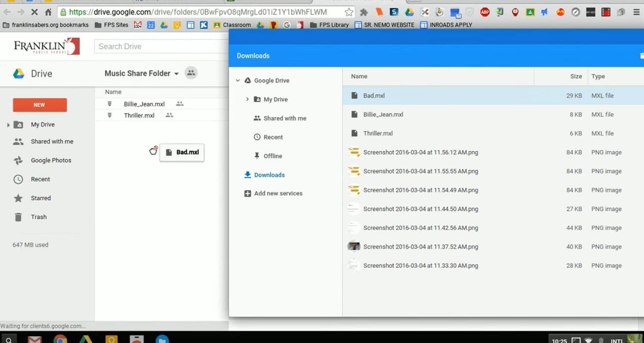Click the Google Drive extension icon in toolbar
This screenshot has height=343, width=644.
(x=409, y=12)
